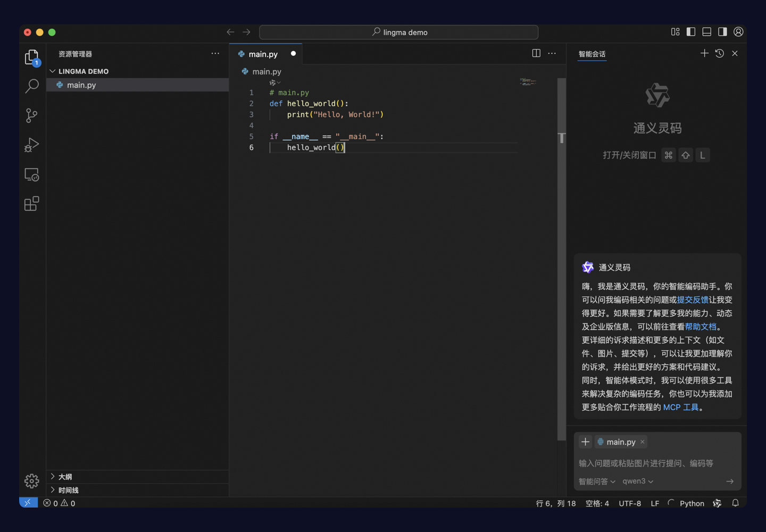This screenshot has height=532, width=766.
Task: Click the editor minimap
Action: tap(528, 82)
